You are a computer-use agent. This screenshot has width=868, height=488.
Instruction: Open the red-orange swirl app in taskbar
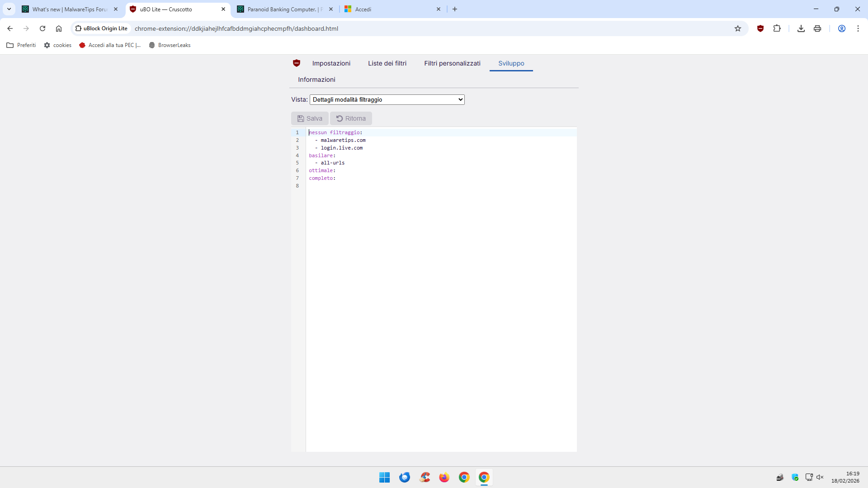pyautogui.click(x=425, y=477)
